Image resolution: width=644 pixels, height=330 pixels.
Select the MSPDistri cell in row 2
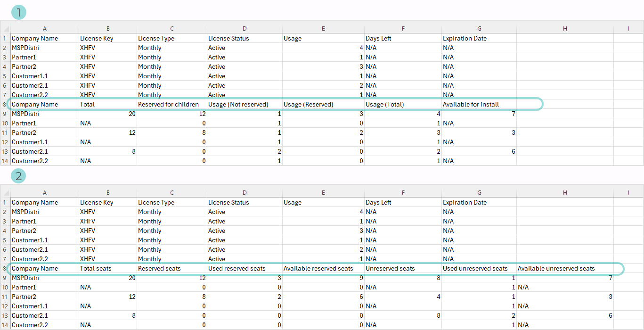[x=45, y=48]
